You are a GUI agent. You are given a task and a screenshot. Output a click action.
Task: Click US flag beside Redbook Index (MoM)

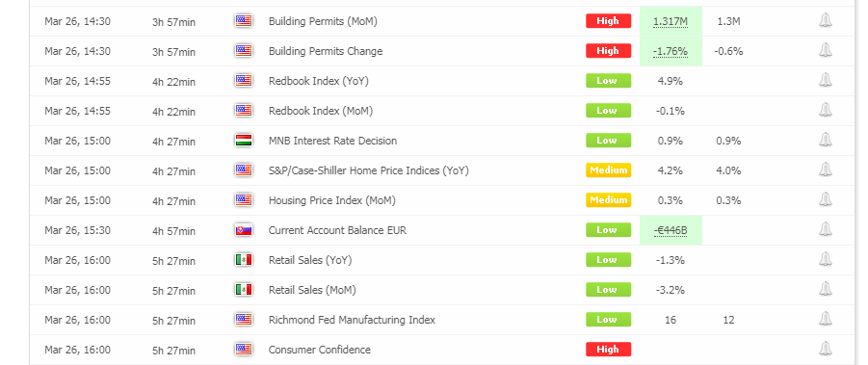point(244,111)
